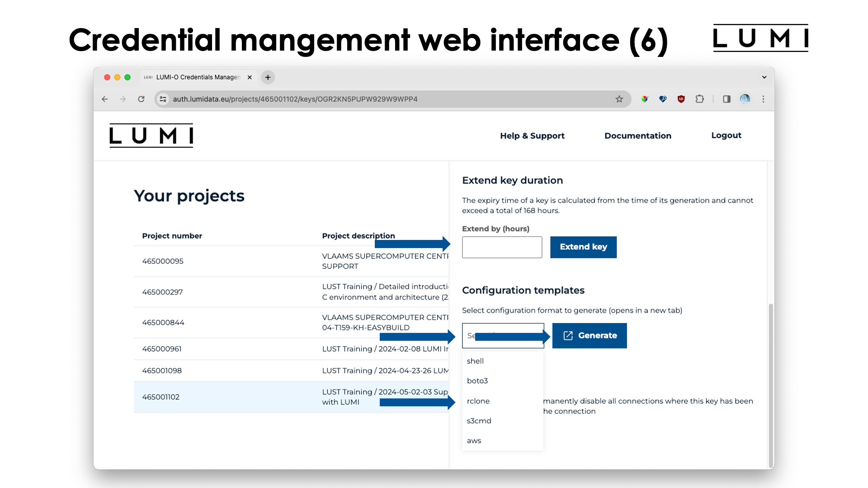
Task: Open the Extensions puzzle-piece icon
Action: pyautogui.click(x=700, y=99)
